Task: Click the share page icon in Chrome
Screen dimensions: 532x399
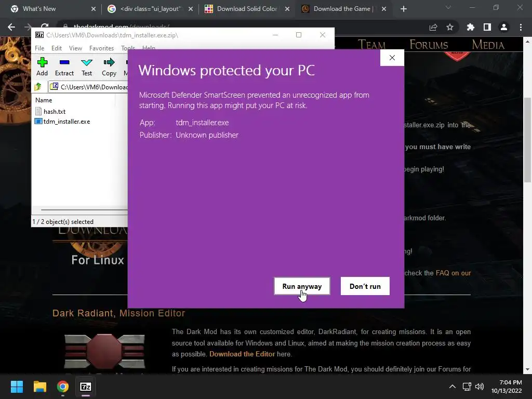Action: 433,27
